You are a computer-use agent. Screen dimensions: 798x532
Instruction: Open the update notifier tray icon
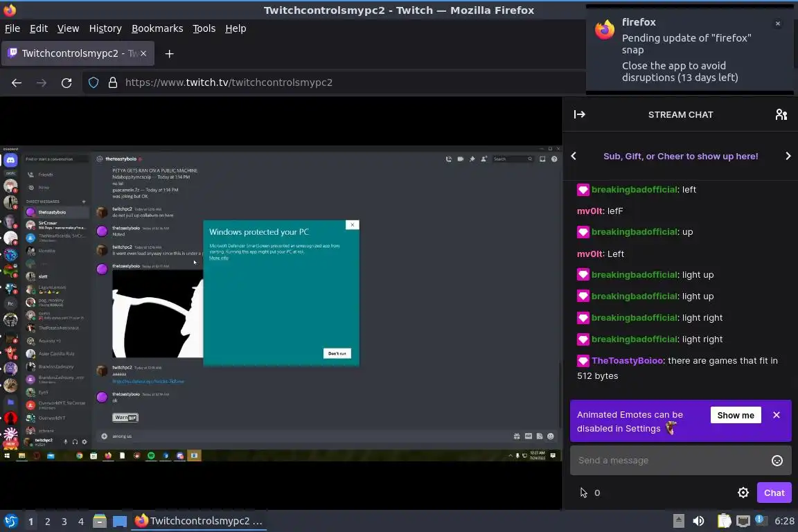(x=759, y=520)
